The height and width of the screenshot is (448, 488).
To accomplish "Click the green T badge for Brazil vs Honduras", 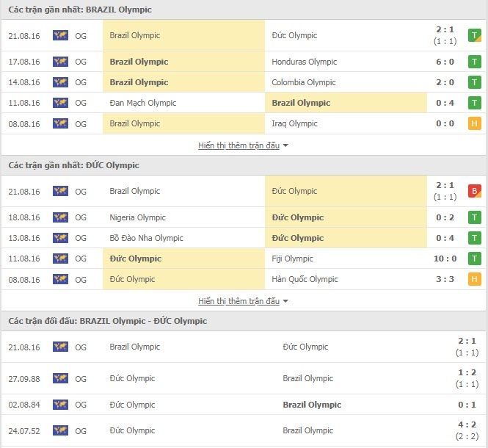I will point(474,62).
